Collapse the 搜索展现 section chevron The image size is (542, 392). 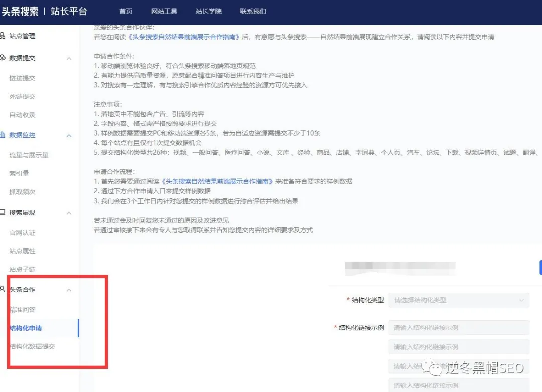[69, 212]
